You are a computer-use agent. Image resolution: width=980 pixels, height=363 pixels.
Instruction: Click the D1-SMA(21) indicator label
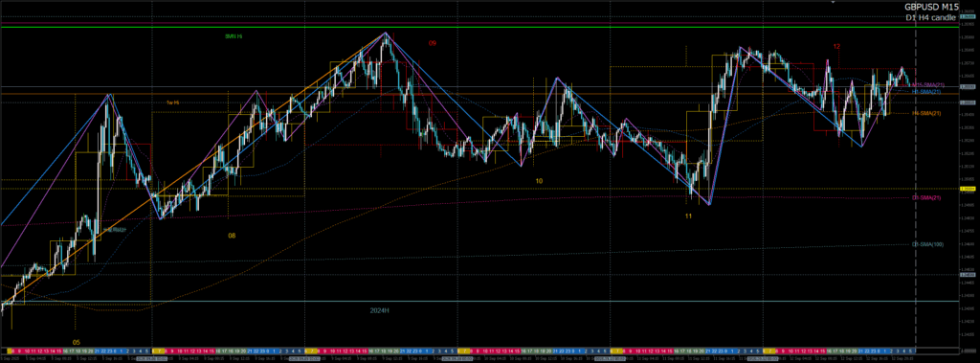(x=926, y=197)
